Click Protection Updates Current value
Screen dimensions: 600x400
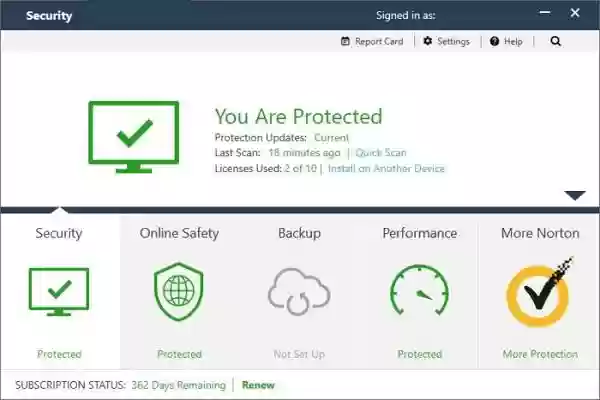(x=331, y=137)
